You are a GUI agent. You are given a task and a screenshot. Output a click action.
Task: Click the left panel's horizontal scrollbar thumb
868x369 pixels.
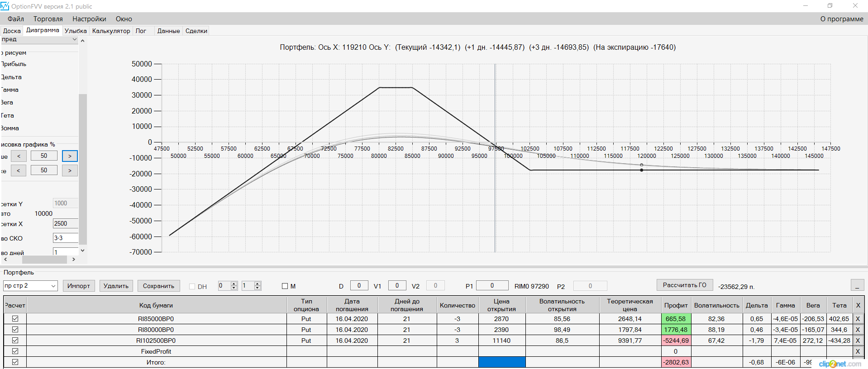point(44,260)
